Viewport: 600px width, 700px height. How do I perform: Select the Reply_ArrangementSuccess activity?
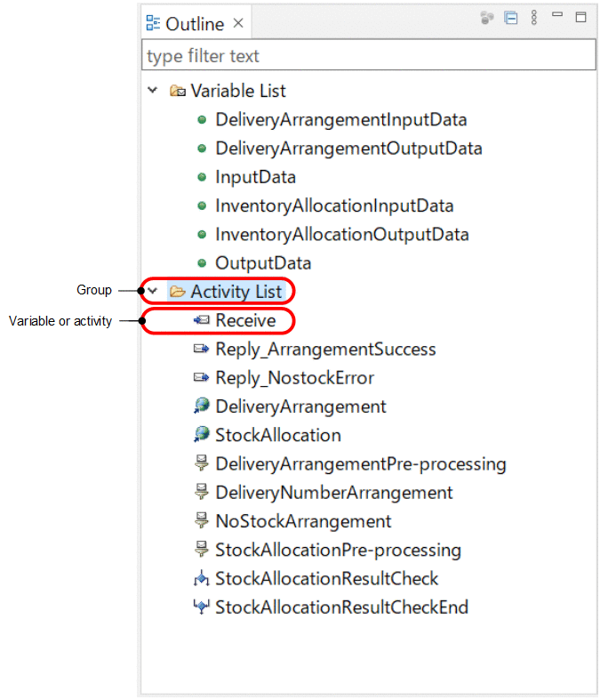(x=325, y=350)
